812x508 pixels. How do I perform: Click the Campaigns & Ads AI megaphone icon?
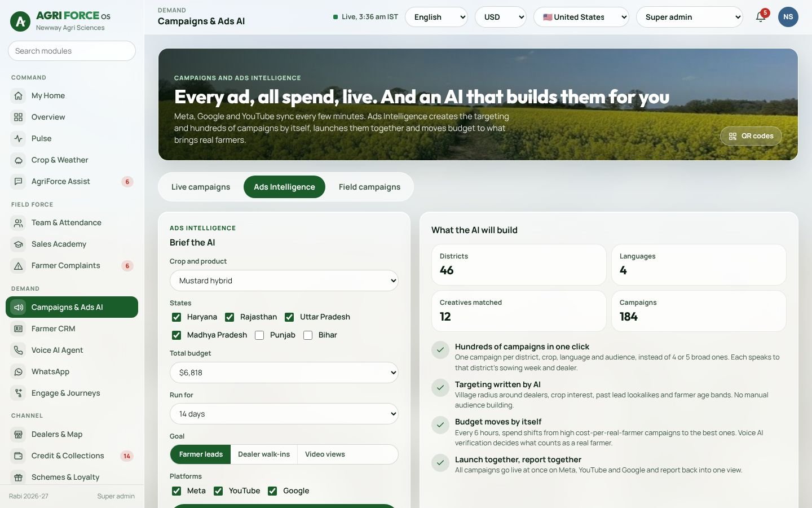tap(19, 308)
